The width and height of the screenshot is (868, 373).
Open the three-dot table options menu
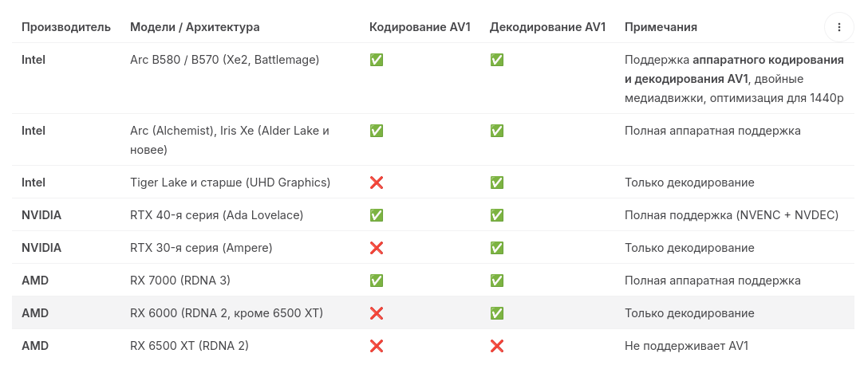coord(839,27)
